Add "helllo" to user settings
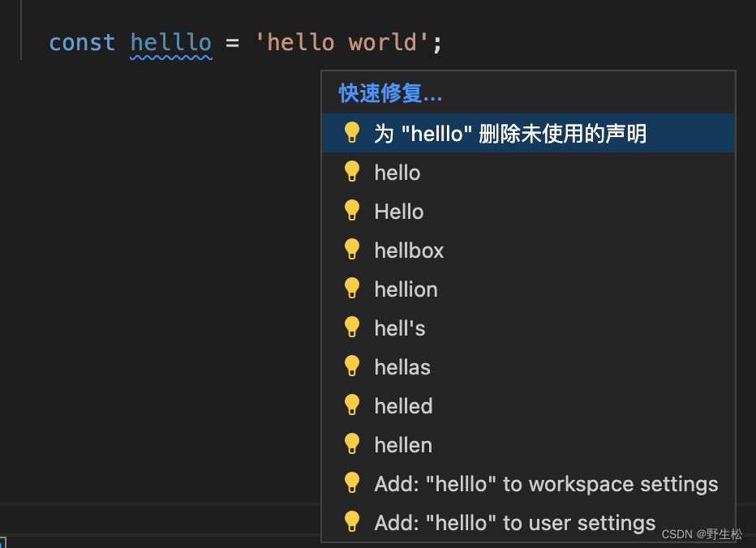 tap(528, 522)
